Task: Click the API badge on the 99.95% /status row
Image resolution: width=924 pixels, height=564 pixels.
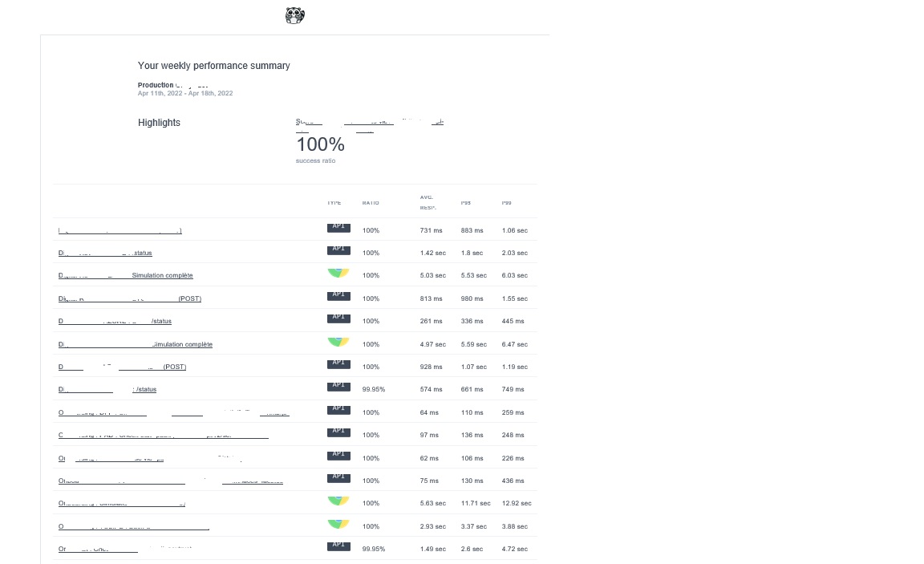Action: (x=338, y=386)
